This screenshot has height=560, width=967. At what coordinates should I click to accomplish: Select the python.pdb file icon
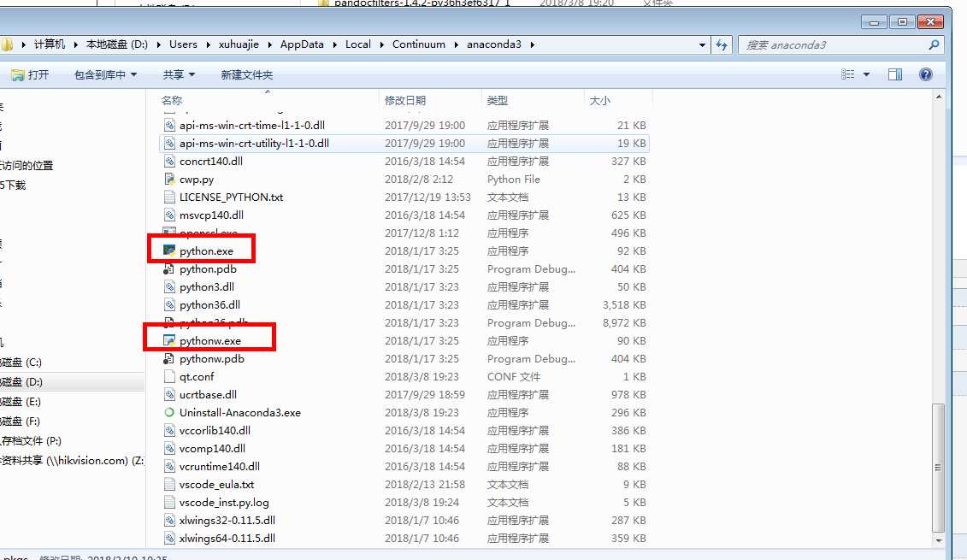[x=169, y=269]
